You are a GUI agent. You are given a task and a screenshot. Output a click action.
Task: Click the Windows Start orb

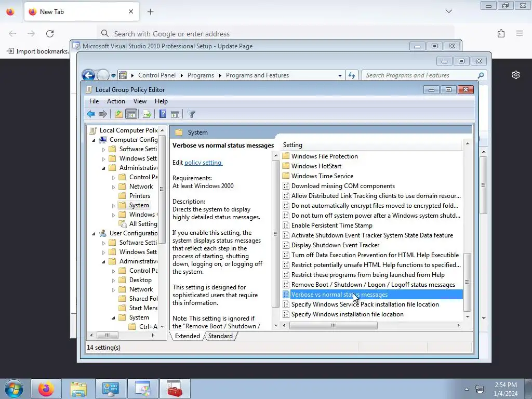tap(14, 389)
